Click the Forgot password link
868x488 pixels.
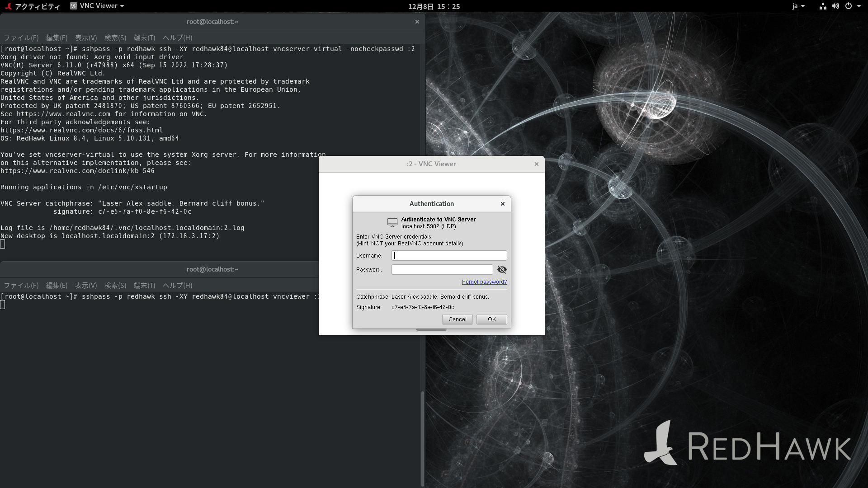[484, 281]
